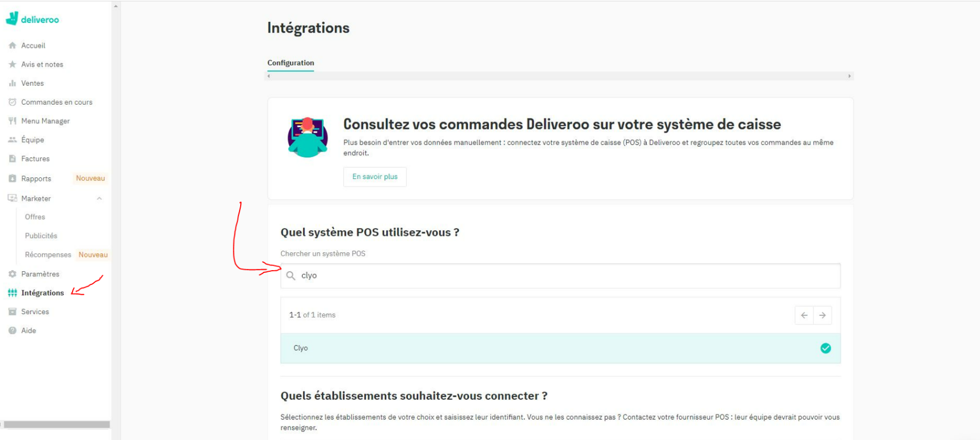Screen dimensions: 980x440
Task: Click the Aide question mark icon
Action: pyautogui.click(x=12, y=331)
